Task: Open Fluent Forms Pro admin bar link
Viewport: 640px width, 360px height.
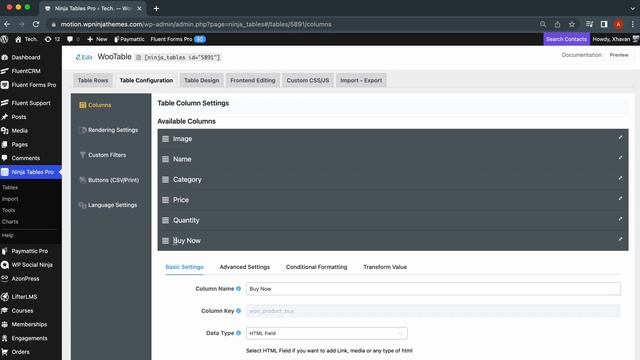Action: tap(178, 39)
